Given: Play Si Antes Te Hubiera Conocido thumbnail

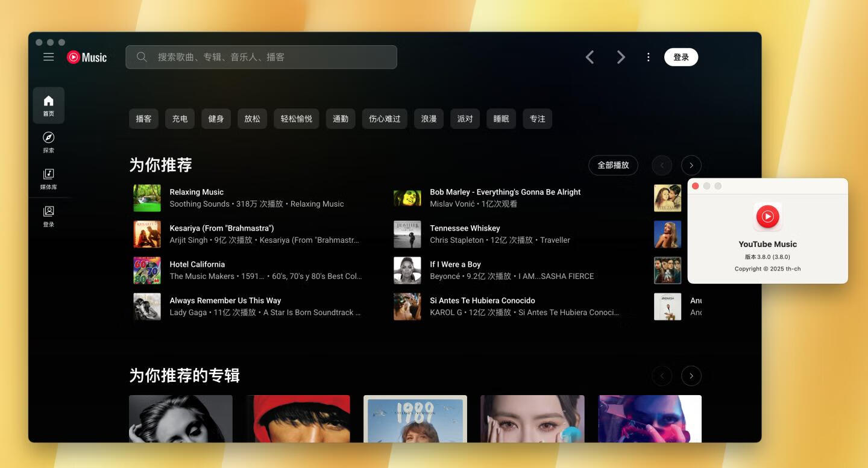Looking at the screenshot, I should (407, 307).
